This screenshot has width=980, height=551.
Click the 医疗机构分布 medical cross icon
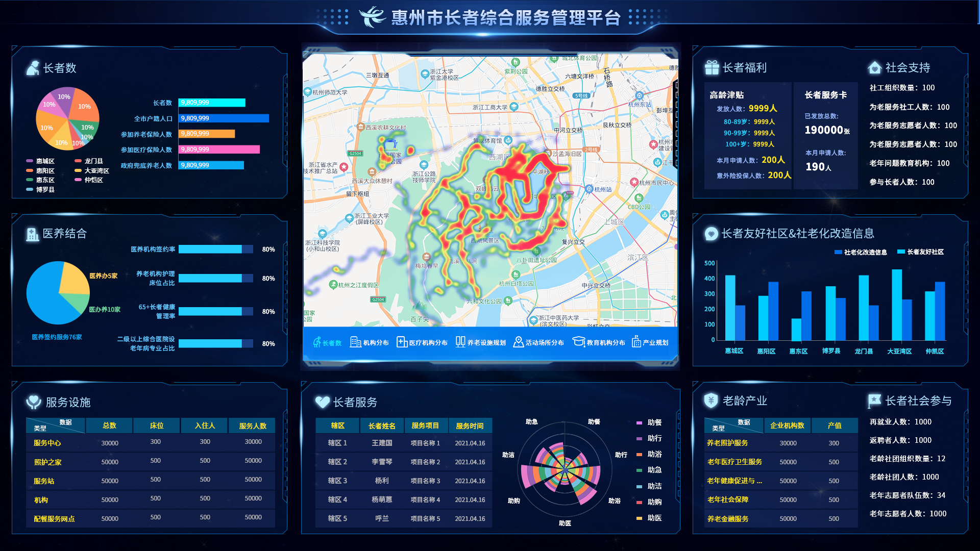tap(402, 342)
